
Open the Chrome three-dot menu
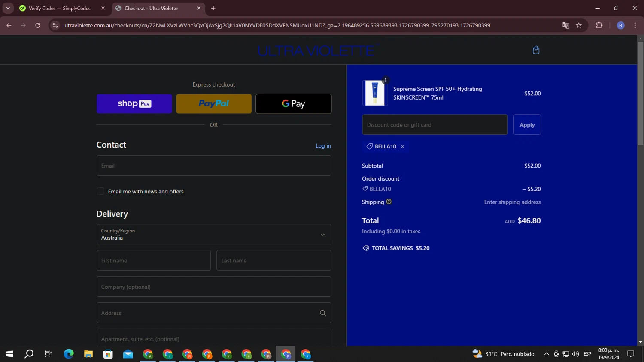click(x=635, y=25)
